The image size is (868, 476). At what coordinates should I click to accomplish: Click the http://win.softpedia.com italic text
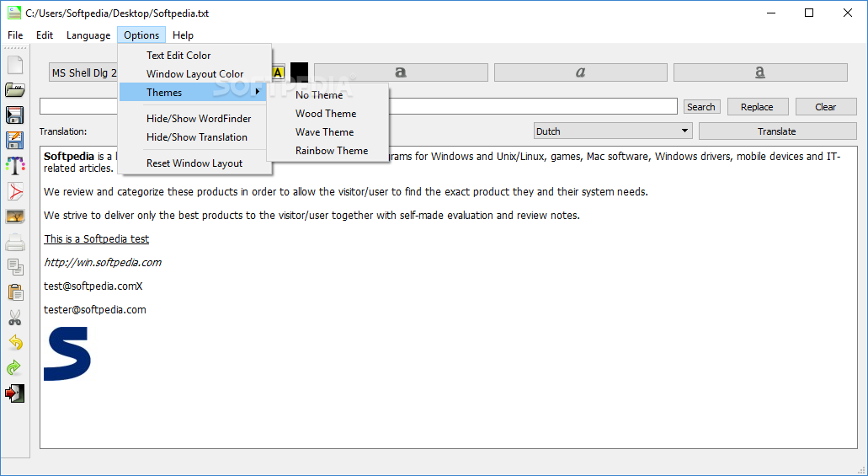(x=103, y=263)
